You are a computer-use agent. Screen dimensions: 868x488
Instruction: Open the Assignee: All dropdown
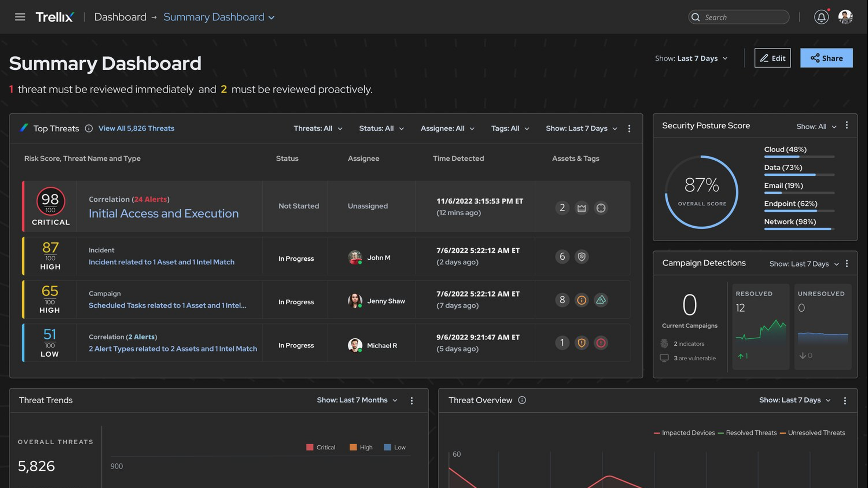point(447,128)
